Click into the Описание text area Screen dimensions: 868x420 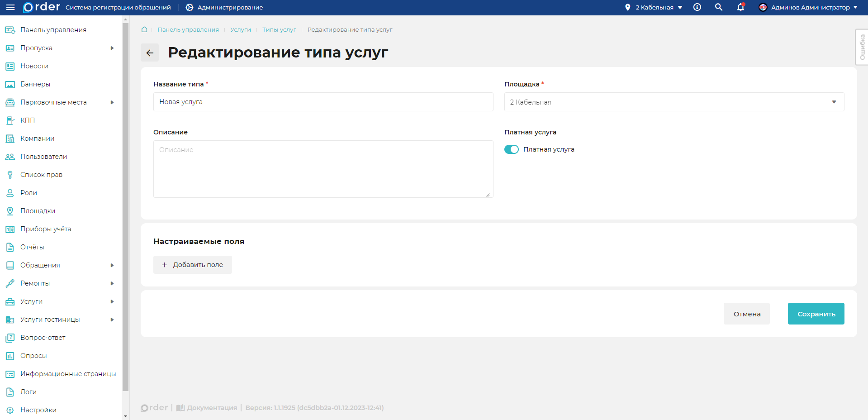click(x=323, y=169)
